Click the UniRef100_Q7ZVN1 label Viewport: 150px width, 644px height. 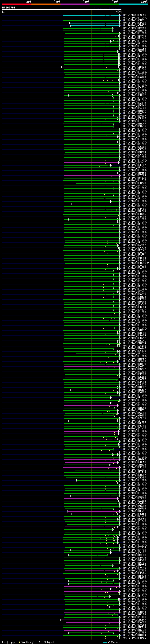point(135,291)
